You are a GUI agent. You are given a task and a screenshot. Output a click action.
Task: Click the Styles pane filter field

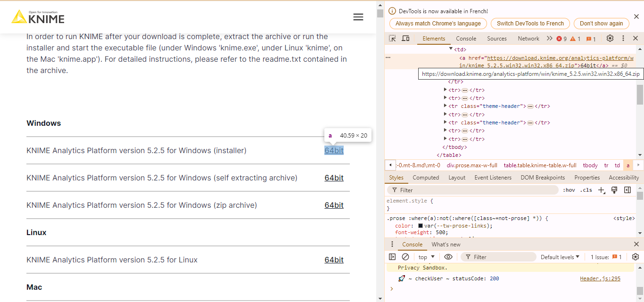[x=471, y=190]
